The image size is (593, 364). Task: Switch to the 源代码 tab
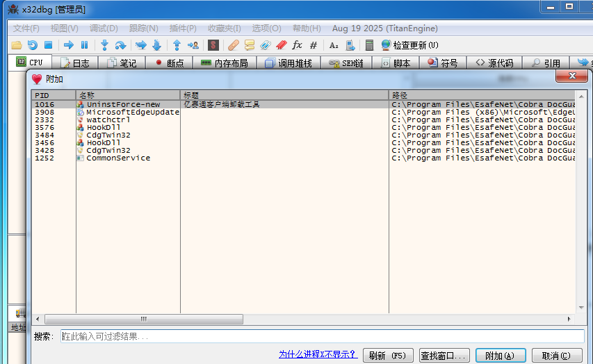(494, 63)
